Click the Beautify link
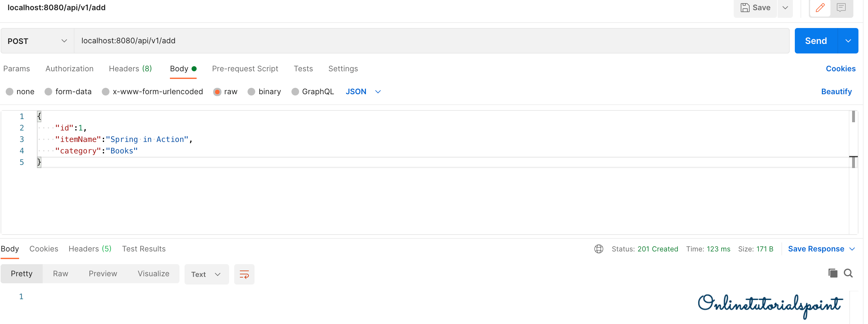This screenshot has height=324, width=868. pos(836,92)
